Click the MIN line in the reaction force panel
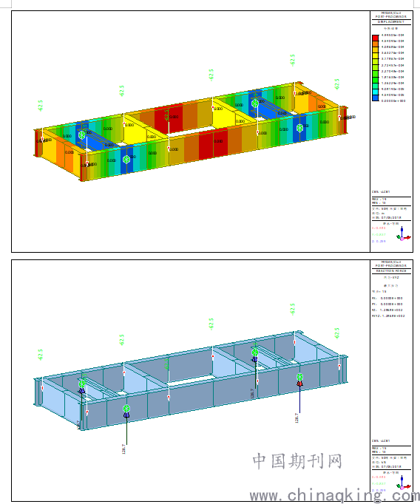Screen dimensions: 420x504 coord(379,452)
